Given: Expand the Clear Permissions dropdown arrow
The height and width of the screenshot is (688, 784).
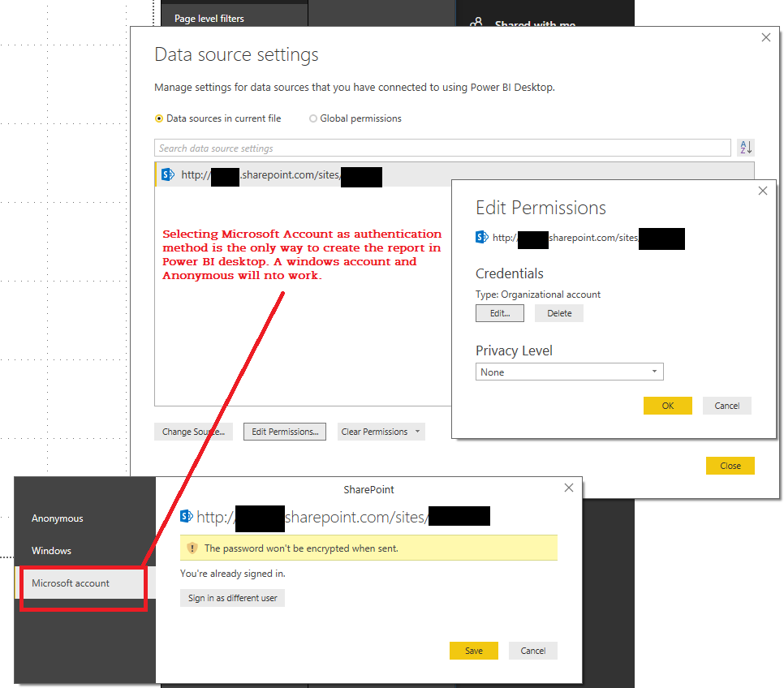Looking at the screenshot, I should click(417, 432).
